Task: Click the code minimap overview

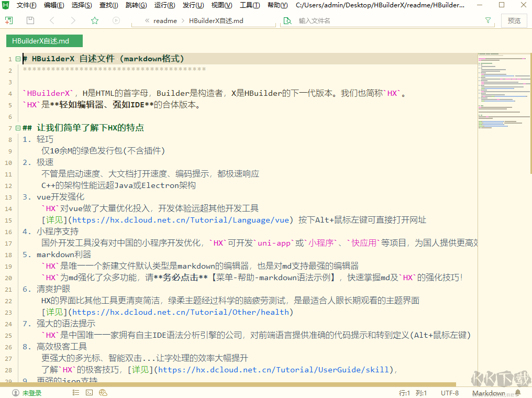Action: 503,92
